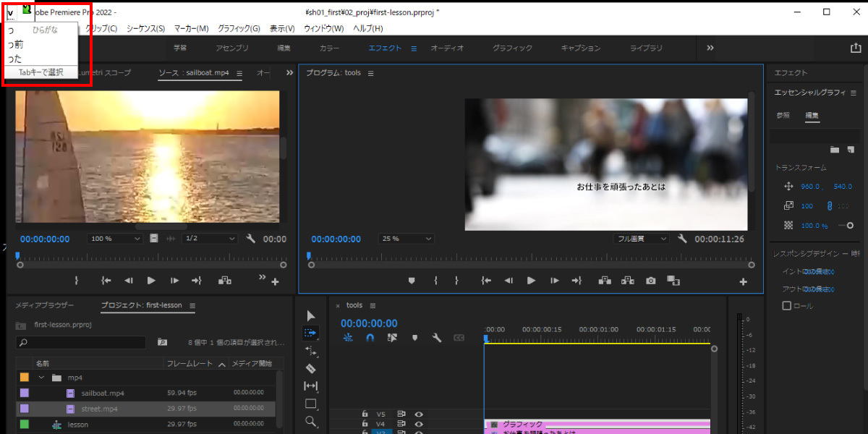The height and width of the screenshot is (434, 868).
Task: Show hidden Source panel tabs chevron
Action: [x=289, y=73]
